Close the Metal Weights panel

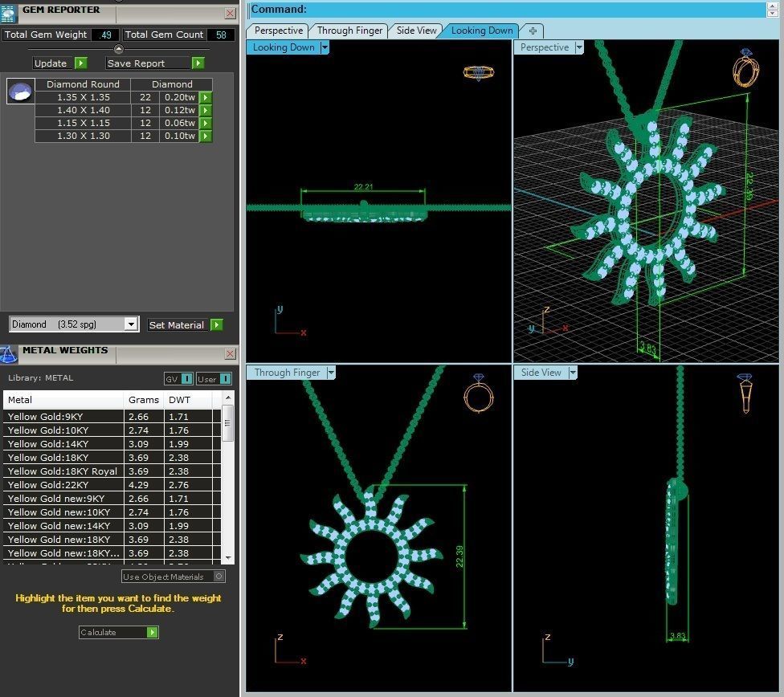point(230,354)
